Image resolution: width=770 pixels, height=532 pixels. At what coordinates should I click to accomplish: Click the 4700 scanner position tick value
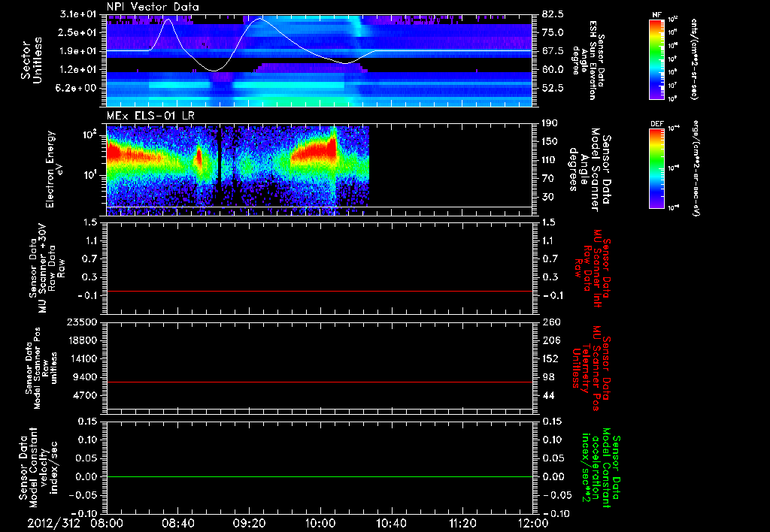pyautogui.click(x=84, y=395)
